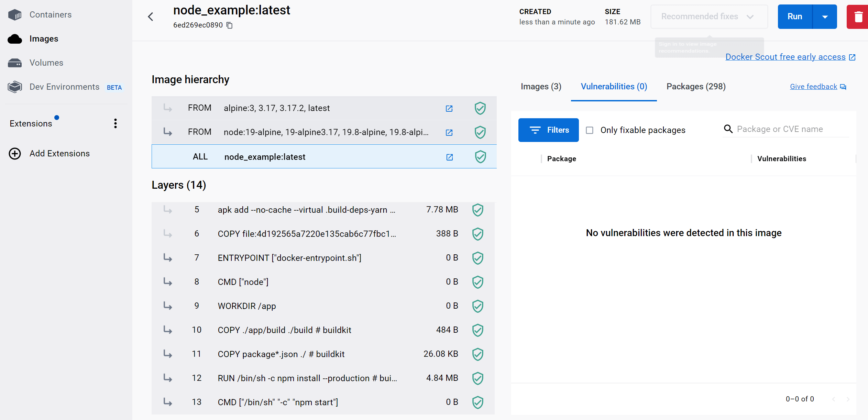Open the Volumes section
Viewport: 868px width, 420px height.
46,63
